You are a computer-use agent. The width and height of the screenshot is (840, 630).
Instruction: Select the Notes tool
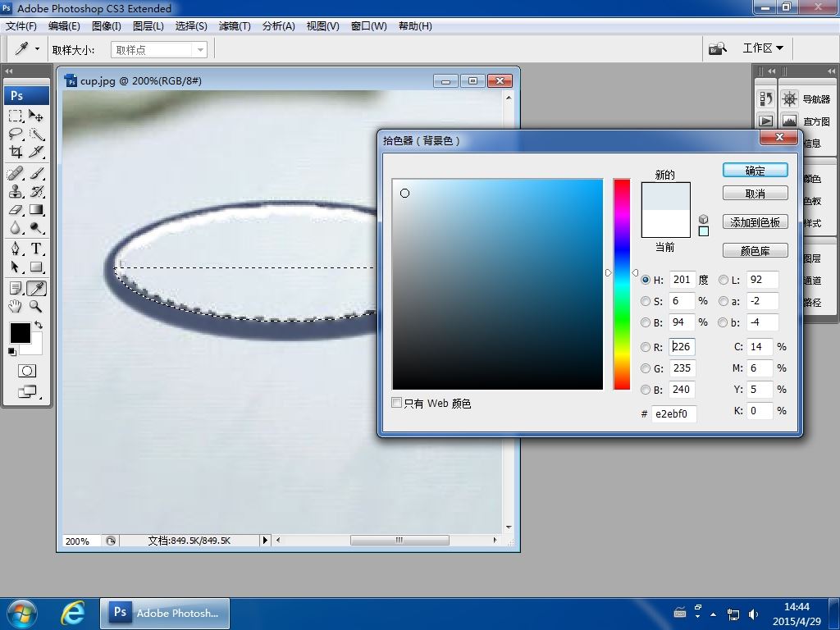pyautogui.click(x=16, y=288)
